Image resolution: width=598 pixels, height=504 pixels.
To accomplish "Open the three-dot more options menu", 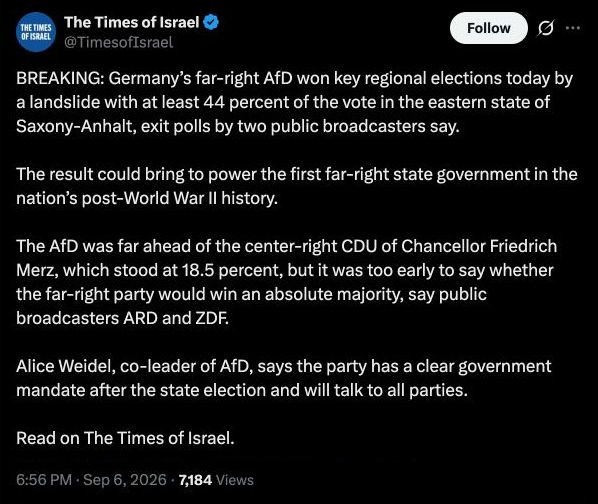I will pos(573,28).
